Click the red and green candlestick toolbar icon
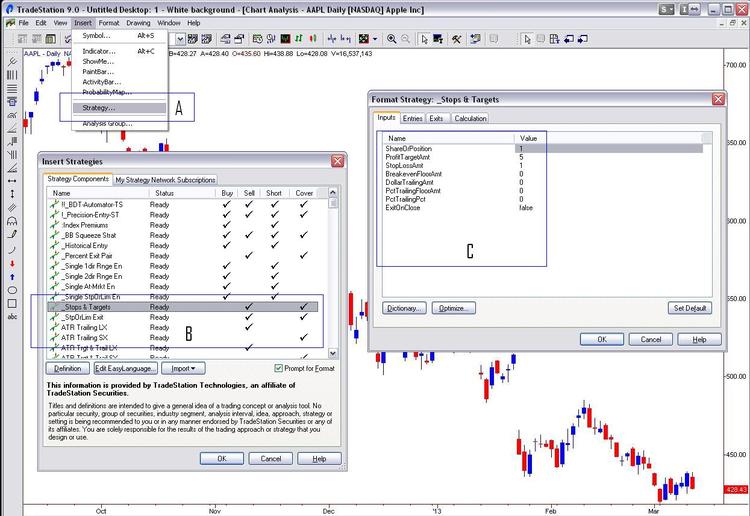 [x=313, y=39]
